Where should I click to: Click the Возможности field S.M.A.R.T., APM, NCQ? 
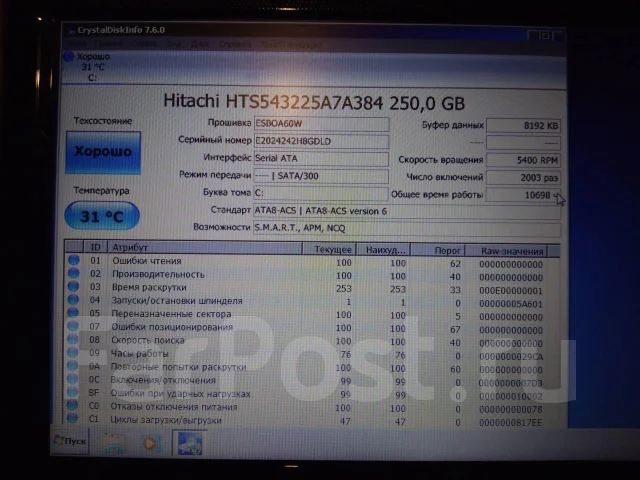407,229
